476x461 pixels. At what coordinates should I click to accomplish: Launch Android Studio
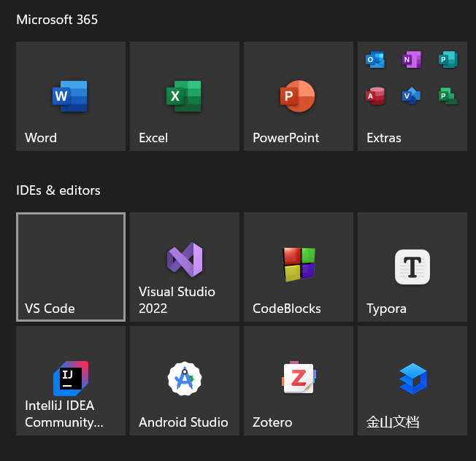(185, 381)
